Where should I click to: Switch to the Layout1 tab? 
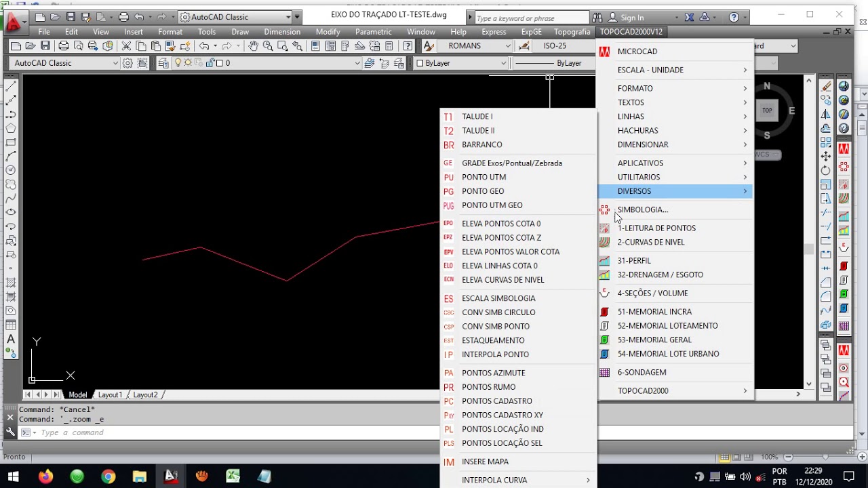tap(110, 394)
